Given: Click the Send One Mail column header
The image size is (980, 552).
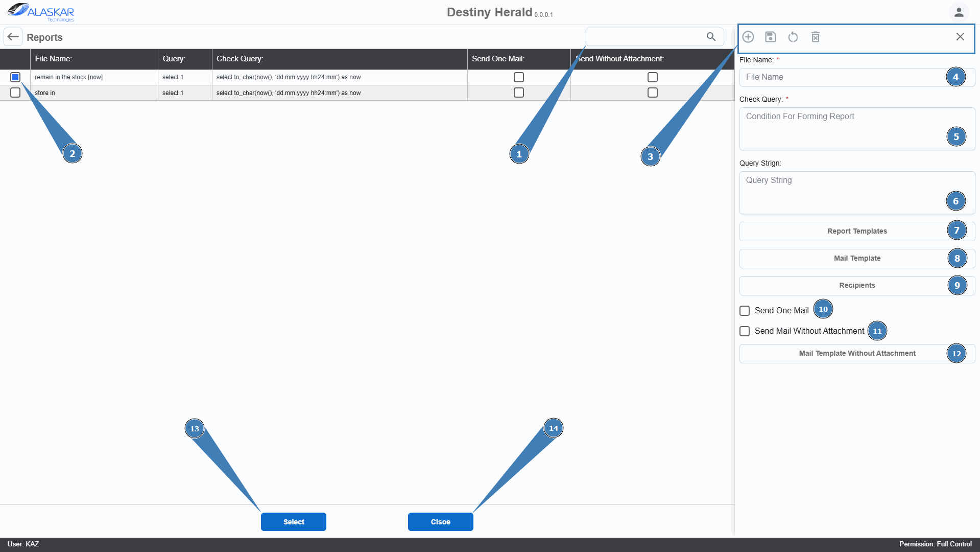Looking at the screenshot, I should pos(519,59).
